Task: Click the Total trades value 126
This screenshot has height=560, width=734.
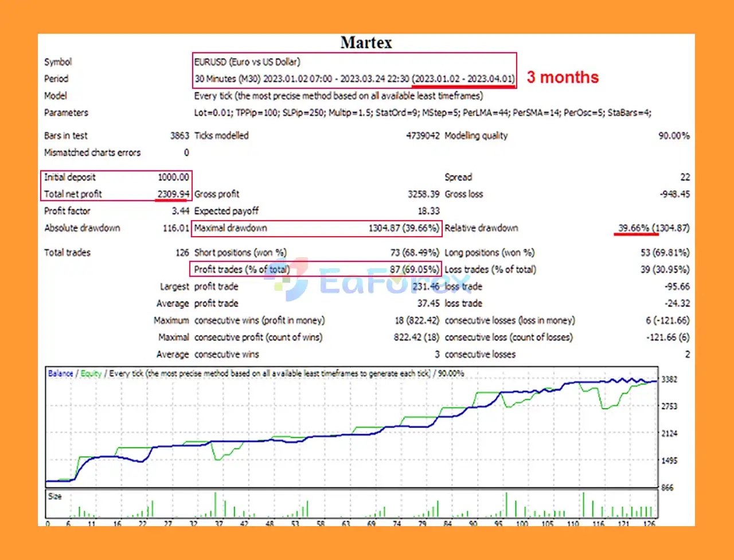Action: tap(182, 253)
